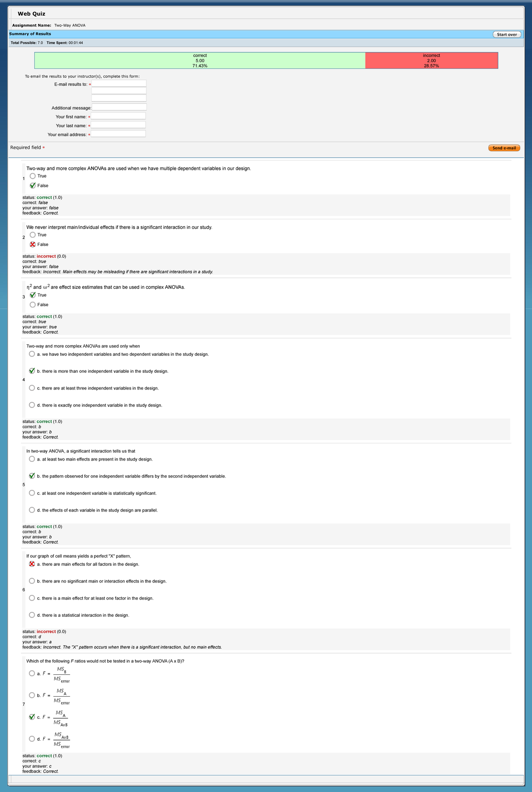Select option d, there is a statistical interaction
This screenshot has width=532, height=792.
click(x=32, y=615)
